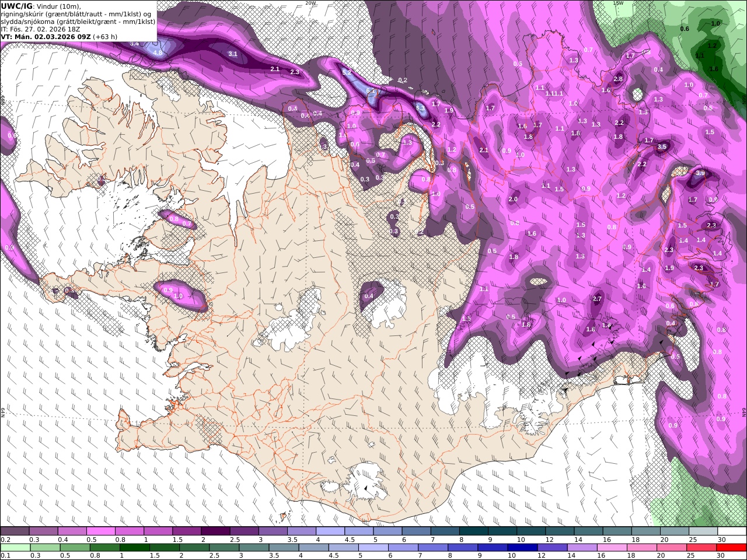Click the "0.1" label in the lower legend
747x560 pixels.
5,555
